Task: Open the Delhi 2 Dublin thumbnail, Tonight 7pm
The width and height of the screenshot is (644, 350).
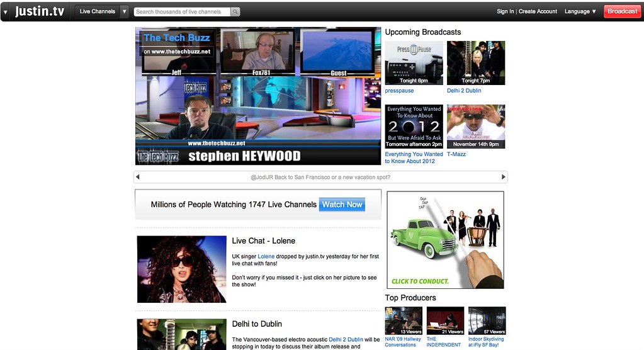Action: click(476, 63)
